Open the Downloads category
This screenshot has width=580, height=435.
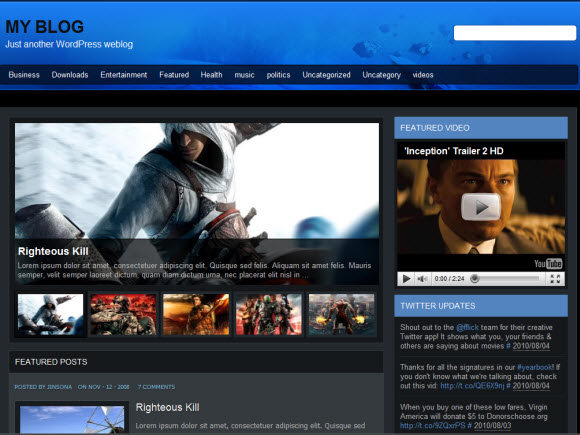[70, 75]
